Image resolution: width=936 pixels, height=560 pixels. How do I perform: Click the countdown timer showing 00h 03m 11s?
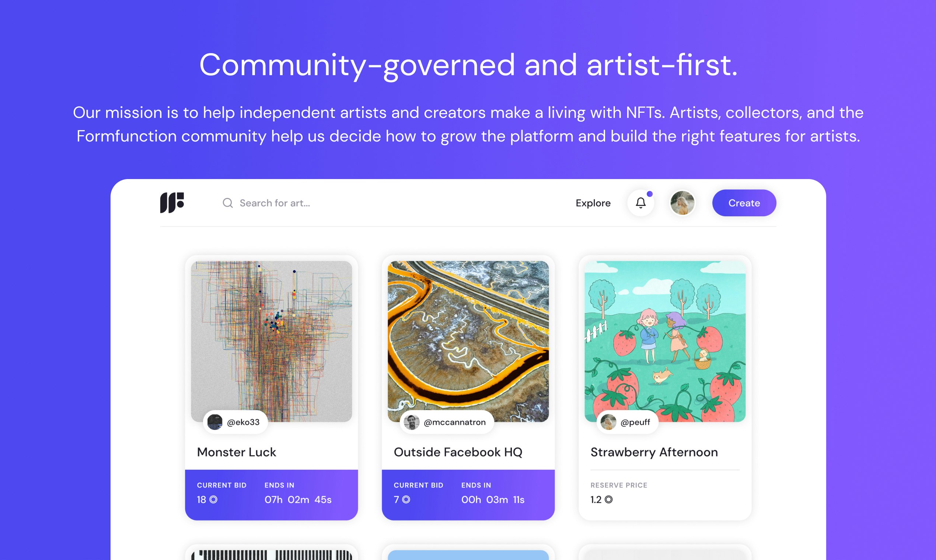click(x=493, y=499)
